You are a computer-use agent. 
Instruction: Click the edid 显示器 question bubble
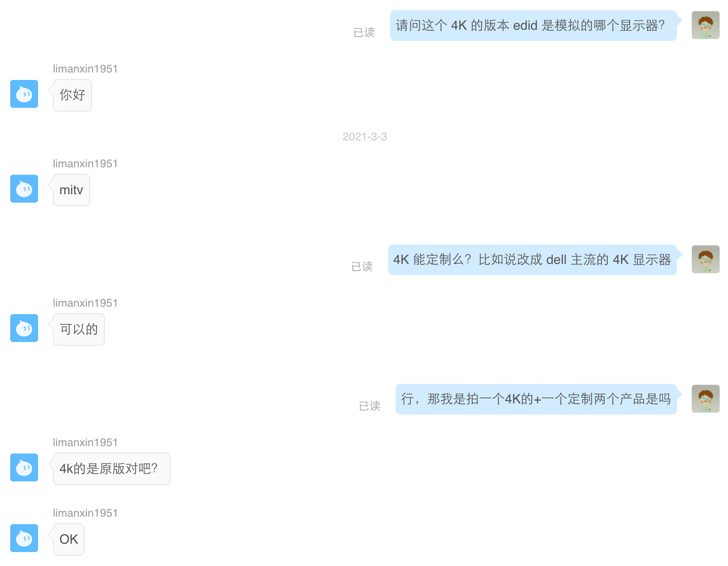point(533,26)
